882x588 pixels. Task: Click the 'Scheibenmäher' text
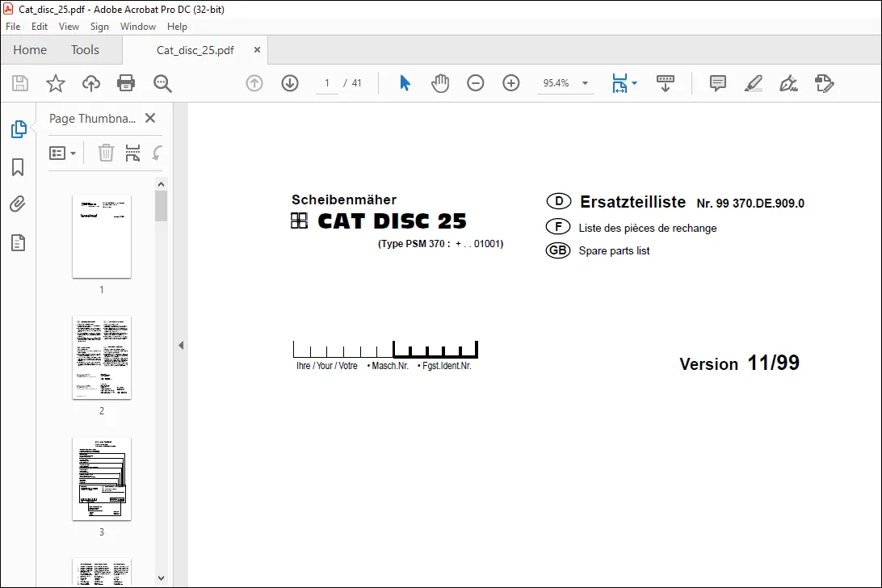[x=344, y=199]
